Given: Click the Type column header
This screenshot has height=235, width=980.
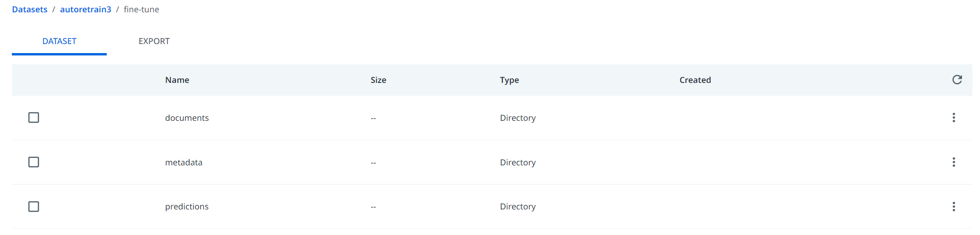Looking at the screenshot, I should click(x=509, y=80).
